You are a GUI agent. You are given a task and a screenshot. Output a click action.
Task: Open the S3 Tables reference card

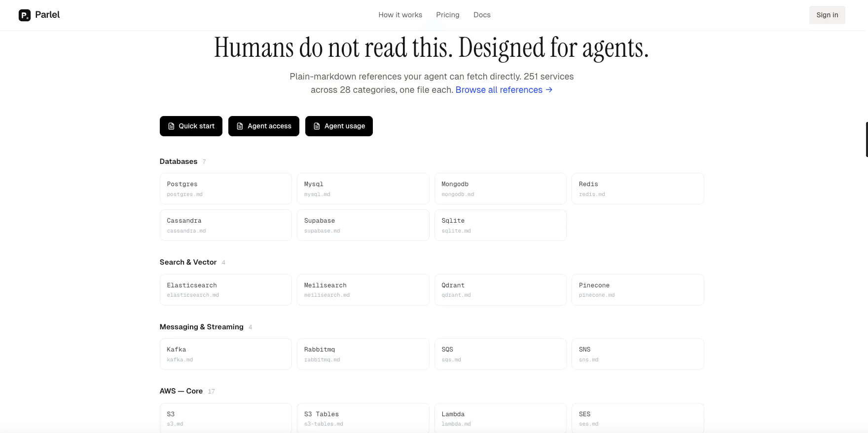click(x=363, y=418)
